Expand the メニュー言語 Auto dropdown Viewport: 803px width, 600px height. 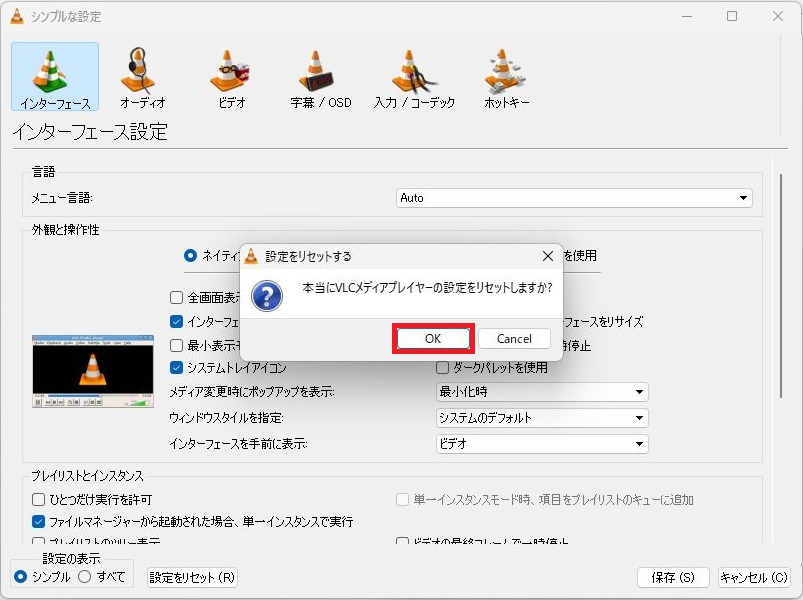click(574, 198)
